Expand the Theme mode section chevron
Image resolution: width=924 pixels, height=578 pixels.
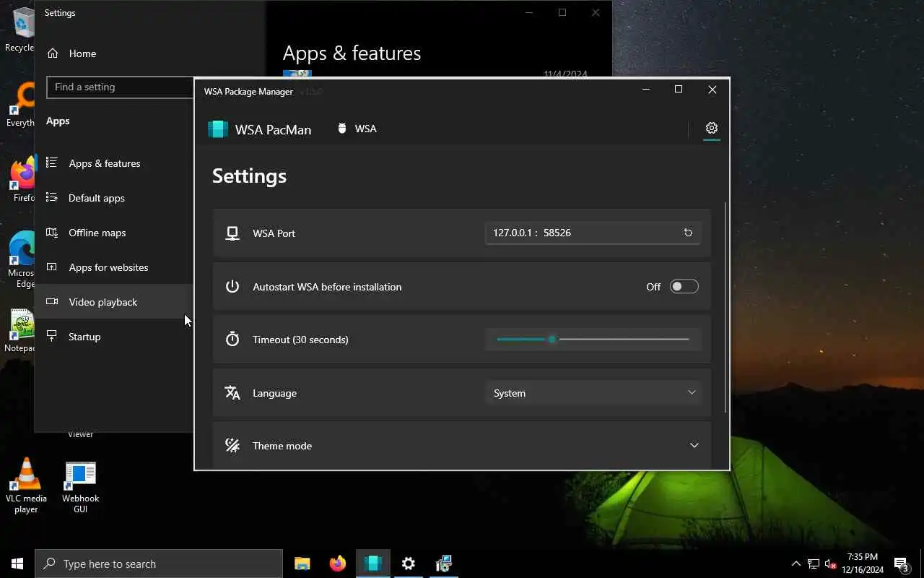694,446
